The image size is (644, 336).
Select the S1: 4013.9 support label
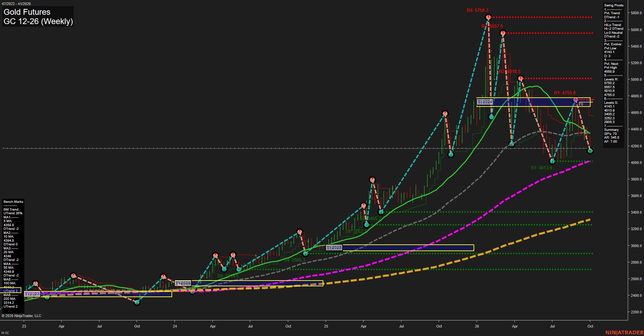click(541, 168)
